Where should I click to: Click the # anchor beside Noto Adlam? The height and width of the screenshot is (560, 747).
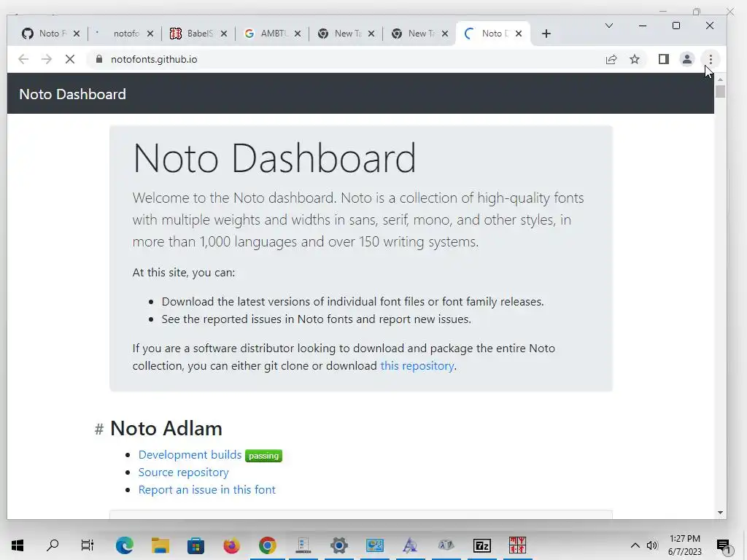tap(99, 429)
